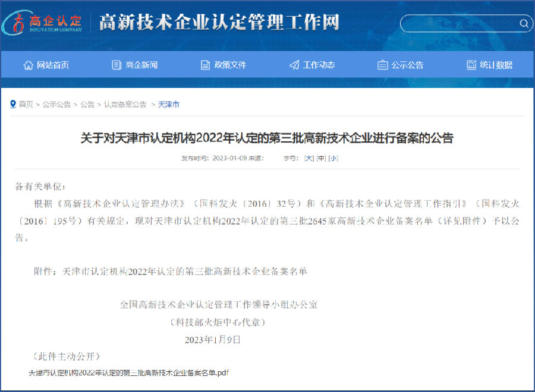Click the location pin breadcrumb icon

coord(12,105)
